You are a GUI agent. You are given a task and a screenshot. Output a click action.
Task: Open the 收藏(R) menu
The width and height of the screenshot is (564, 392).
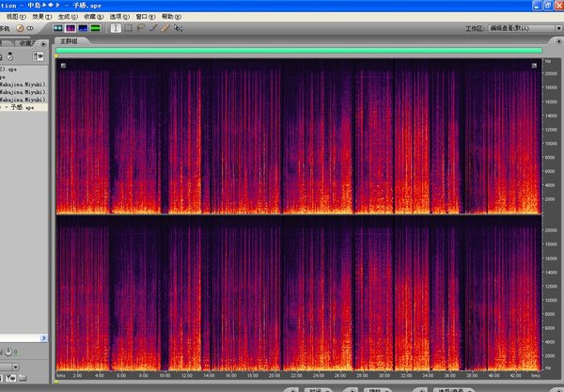coord(94,17)
